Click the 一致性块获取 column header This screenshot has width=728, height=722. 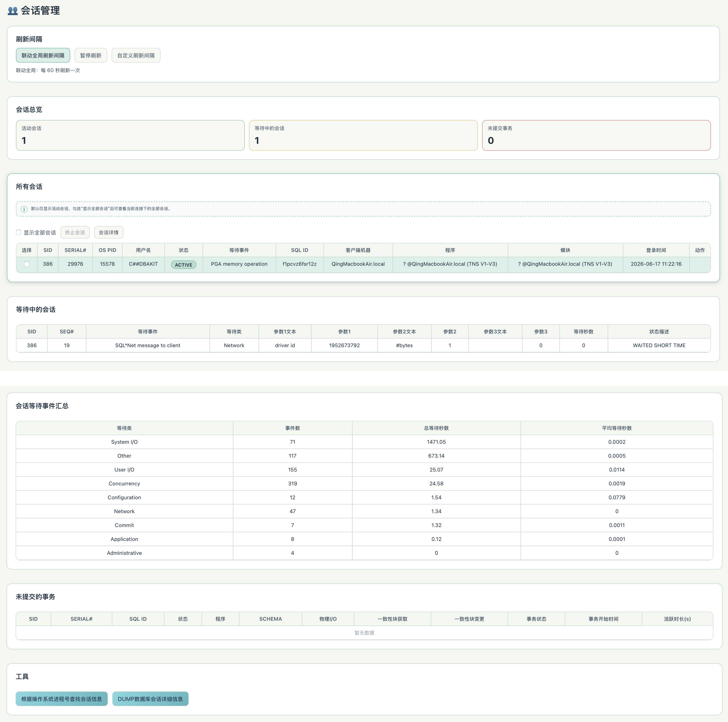[x=392, y=619]
